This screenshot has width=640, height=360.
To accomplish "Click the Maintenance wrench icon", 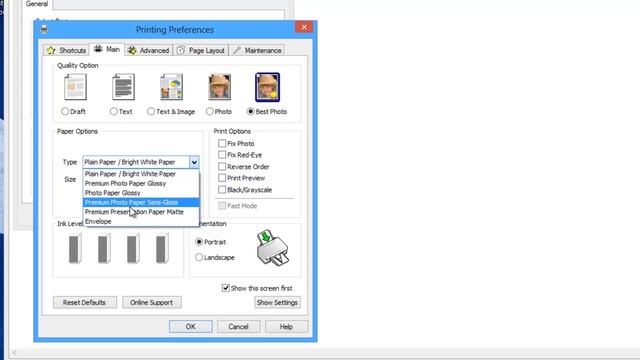I will pyautogui.click(x=237, y=50).
